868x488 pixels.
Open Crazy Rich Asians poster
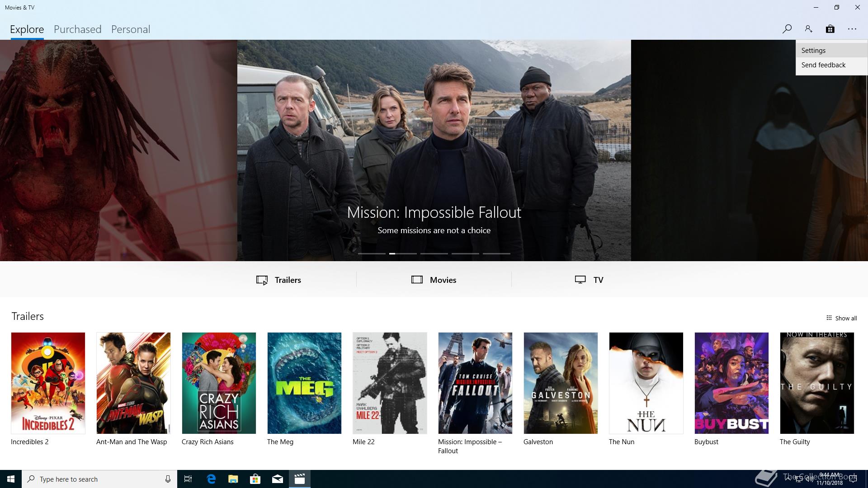[219, 383]
